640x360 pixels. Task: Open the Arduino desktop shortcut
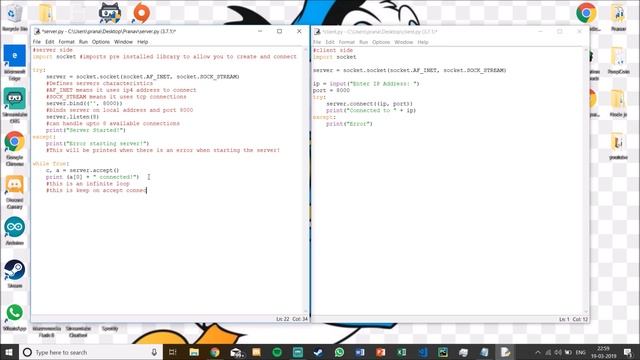pyautogui.click(x=15, y=231)
